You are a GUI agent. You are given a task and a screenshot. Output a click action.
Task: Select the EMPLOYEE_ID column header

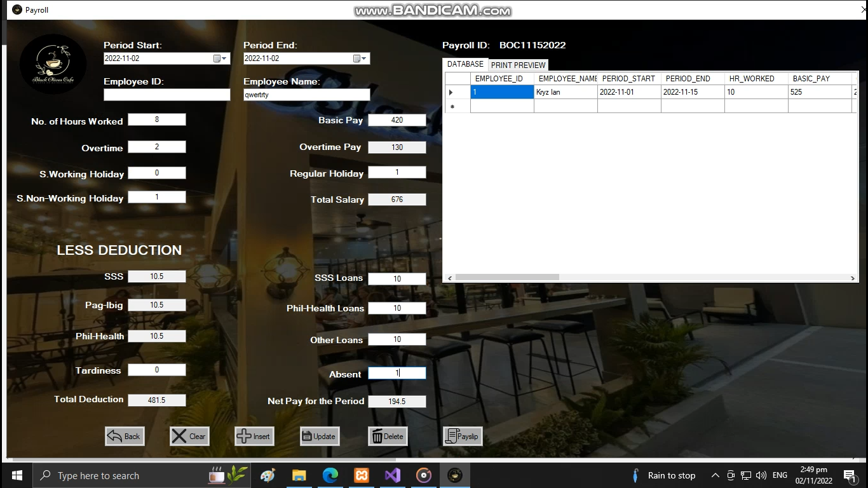click(502, 79)
